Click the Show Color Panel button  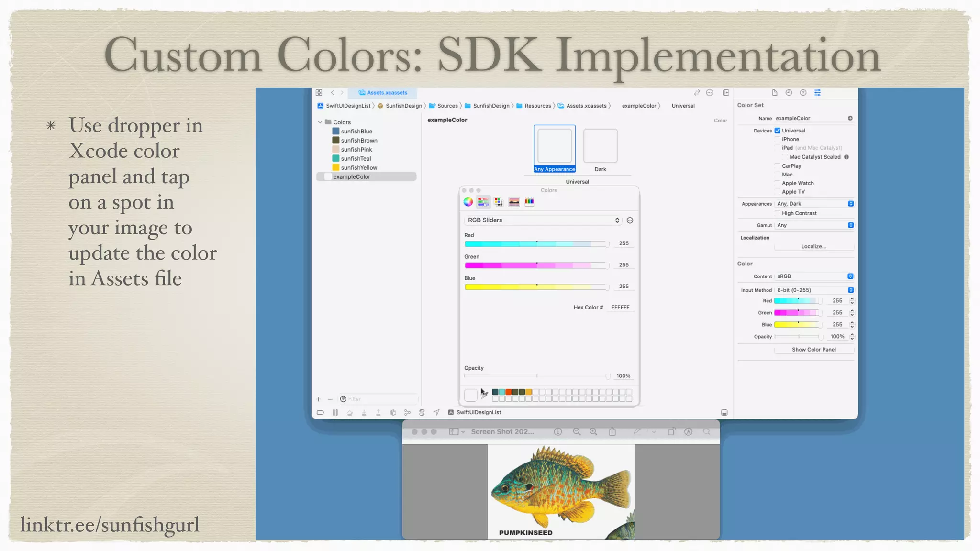click(x=814, y=350)
